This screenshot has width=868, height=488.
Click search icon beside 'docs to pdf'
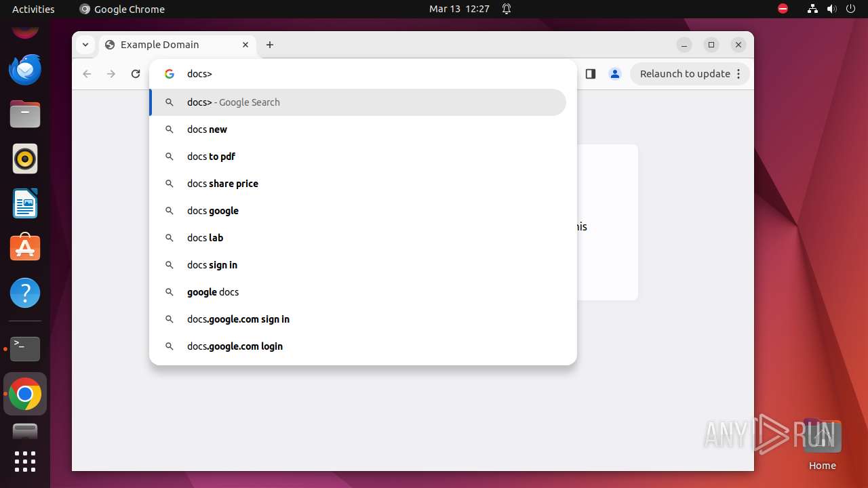170,157
